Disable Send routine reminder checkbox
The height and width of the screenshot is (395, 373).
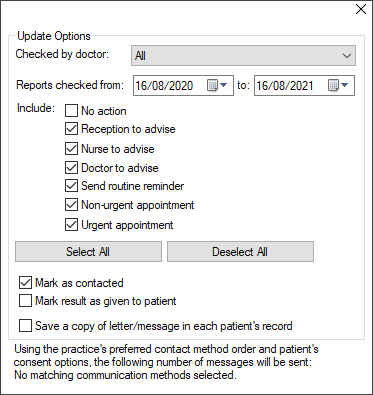[71, 186]
